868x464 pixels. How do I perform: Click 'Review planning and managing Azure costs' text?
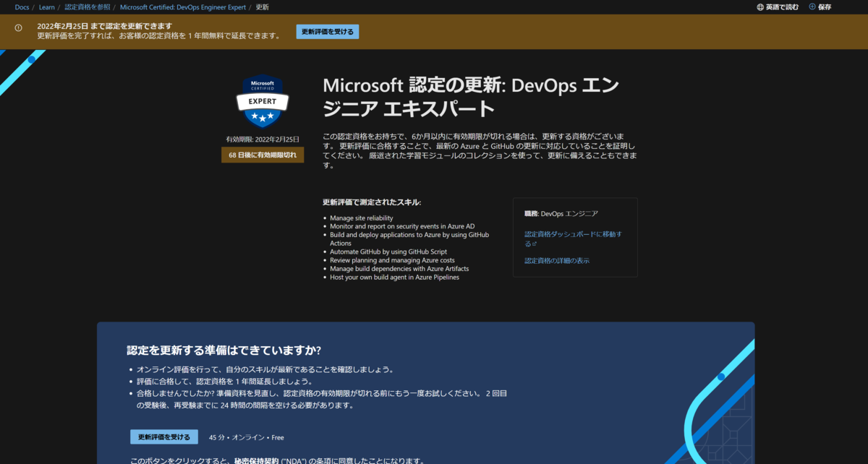[x=393, y=260]
